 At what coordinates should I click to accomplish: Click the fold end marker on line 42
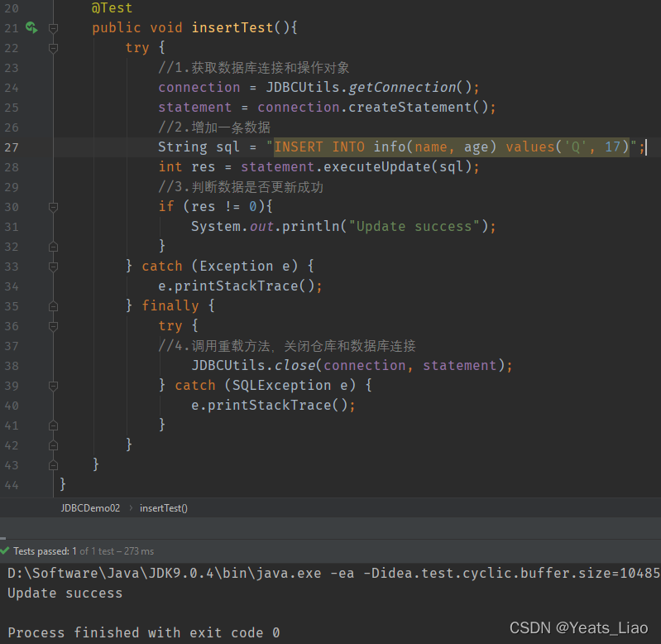pos(53,445)
